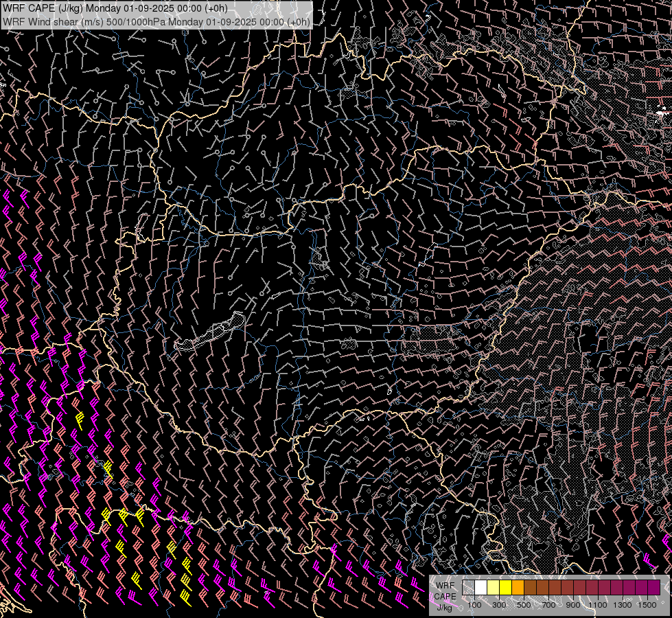Click the 'J/kg' unit label in legend
Screen dimensions: 672x618
(x=445, y=607)
